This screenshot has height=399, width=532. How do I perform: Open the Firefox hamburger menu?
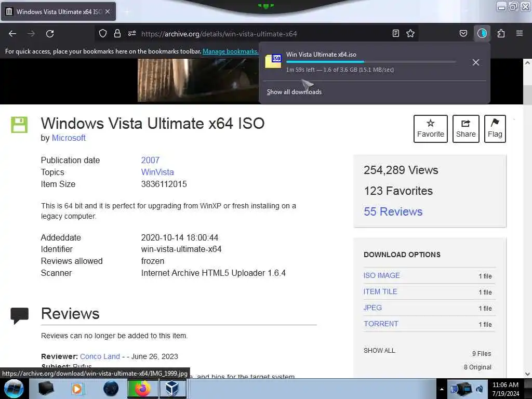(x=520, y=33)
